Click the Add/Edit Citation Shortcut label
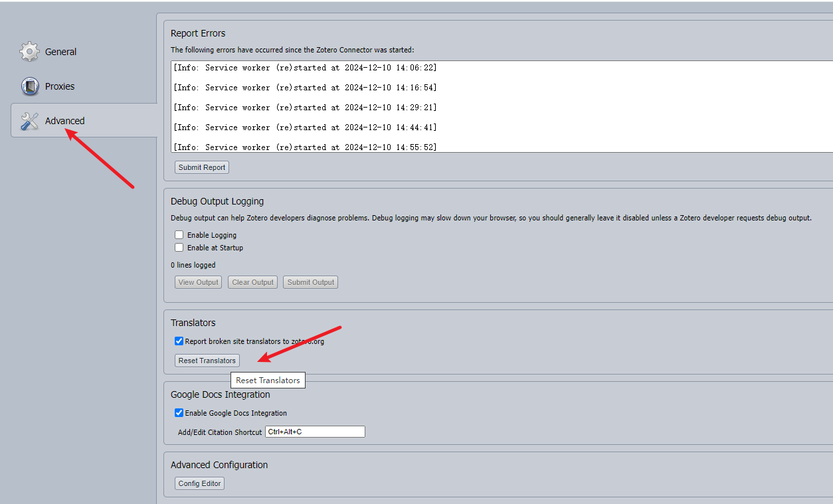 [x=220, y=432]
